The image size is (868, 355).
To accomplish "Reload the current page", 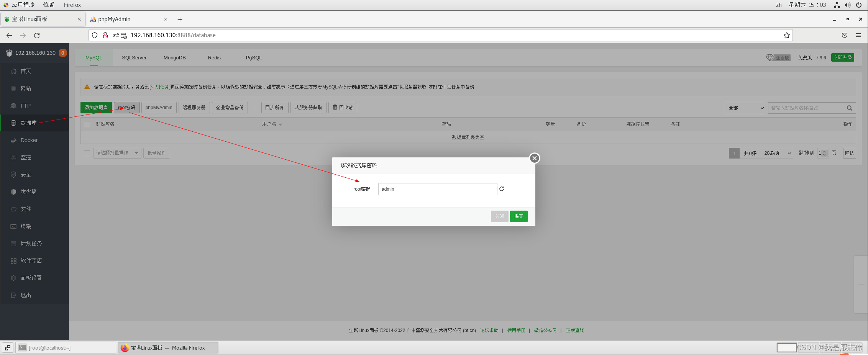I will coord(37,35).
